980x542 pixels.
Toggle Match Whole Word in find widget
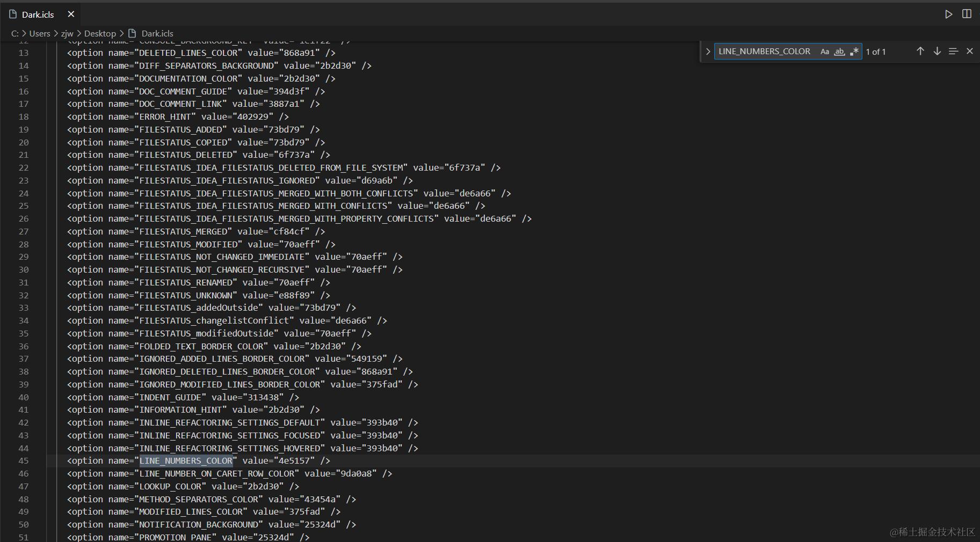[839, 52]
